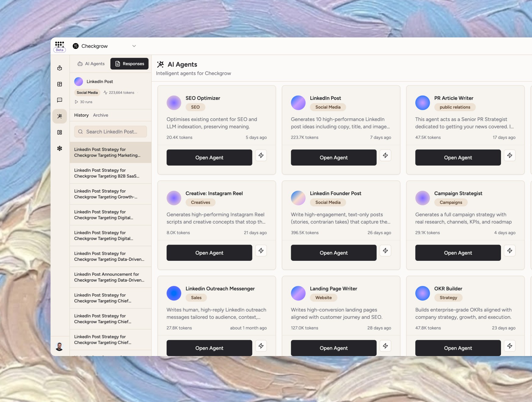Open history item Targeting Data-Driven strategy

point(111,256)
